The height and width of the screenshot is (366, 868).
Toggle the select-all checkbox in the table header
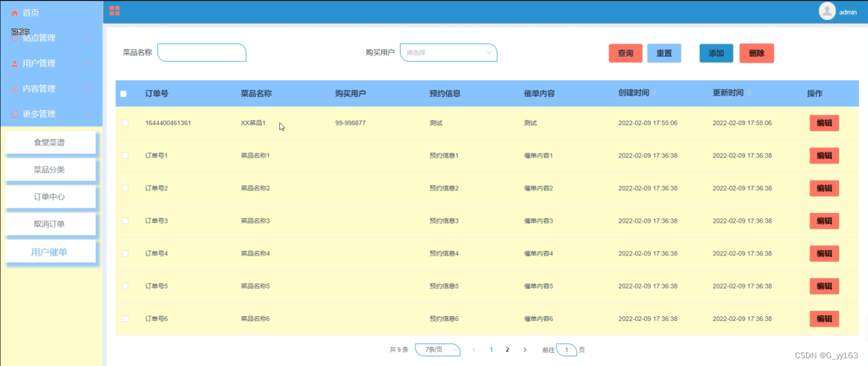tap(123, 94)
